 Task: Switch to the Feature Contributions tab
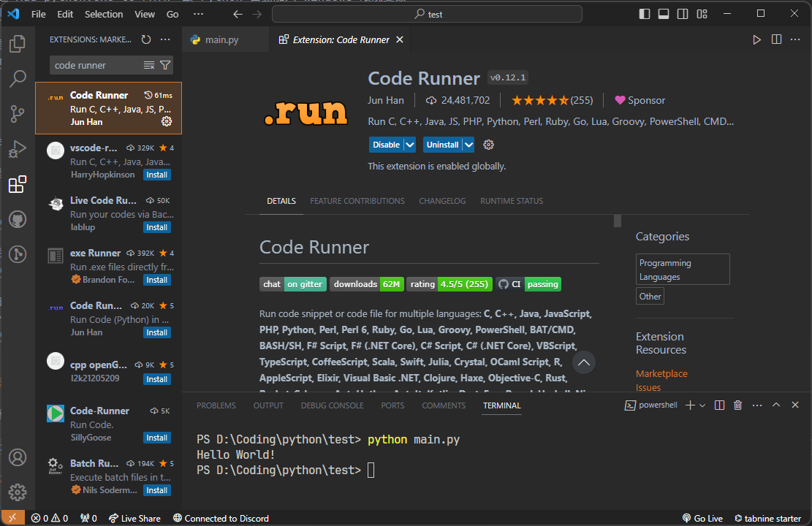click(357, 201)
